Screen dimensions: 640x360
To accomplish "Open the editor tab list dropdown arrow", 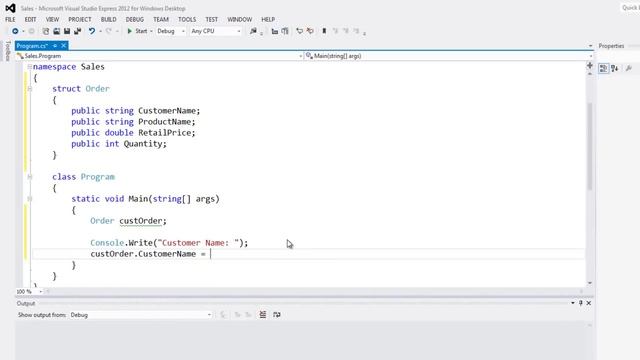I will (590, 46).
